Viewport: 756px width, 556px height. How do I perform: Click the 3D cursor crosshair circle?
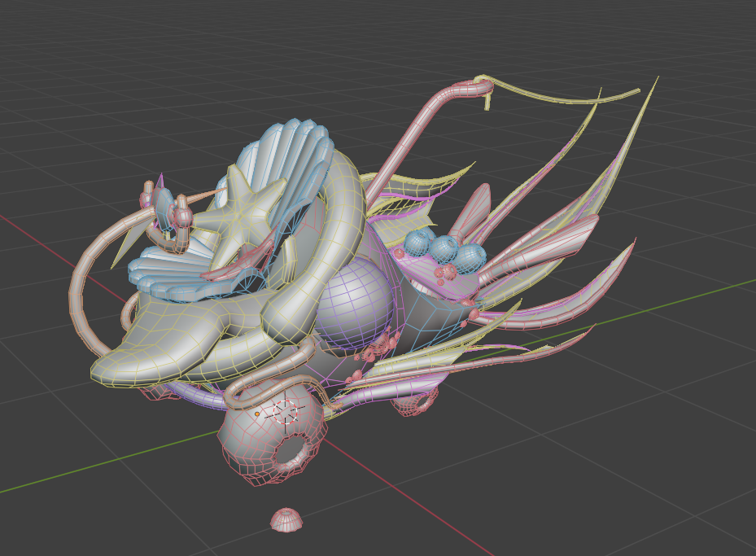pos(285,413)
